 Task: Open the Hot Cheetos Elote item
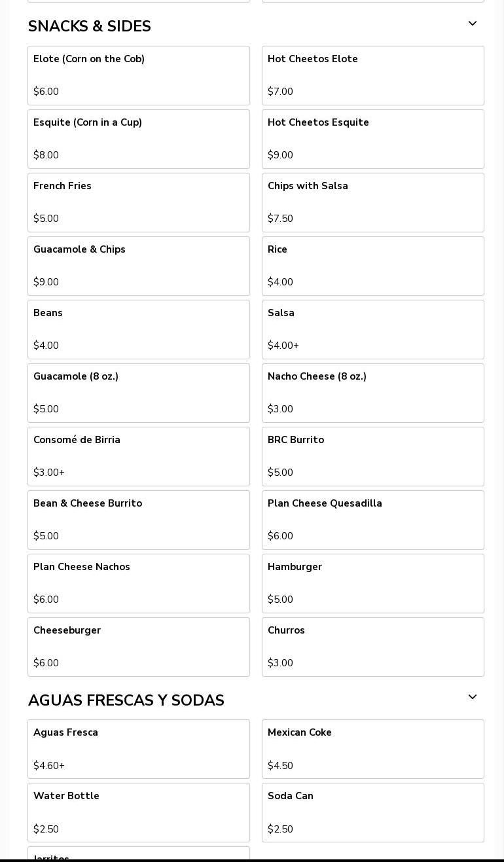pyautogui.click(x=373, y=75)
